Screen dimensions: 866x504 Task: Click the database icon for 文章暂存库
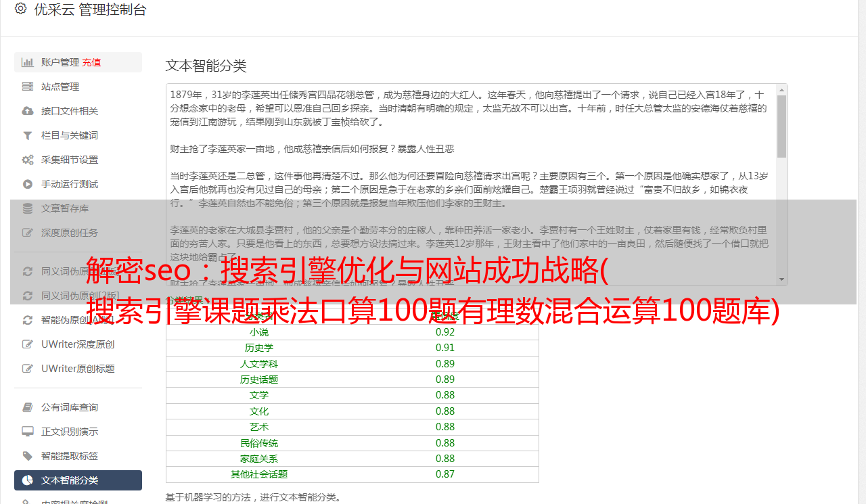(28, 208)
